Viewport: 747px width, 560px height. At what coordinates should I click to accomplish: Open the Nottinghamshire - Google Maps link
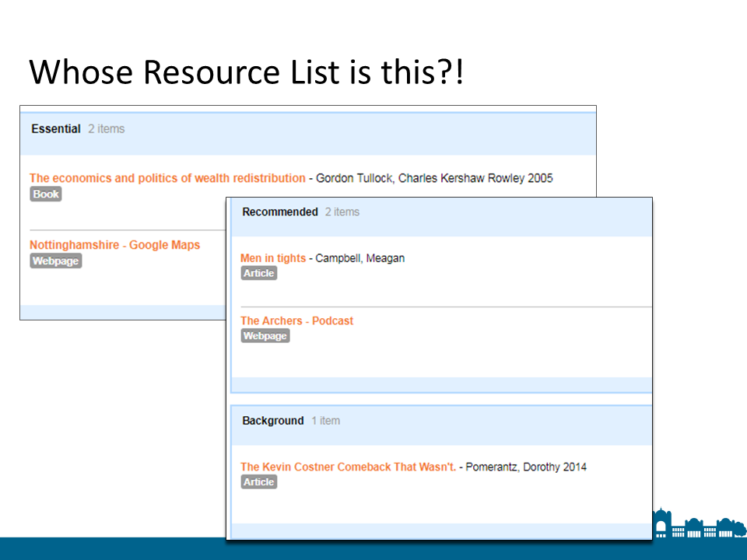click(114, 245)
